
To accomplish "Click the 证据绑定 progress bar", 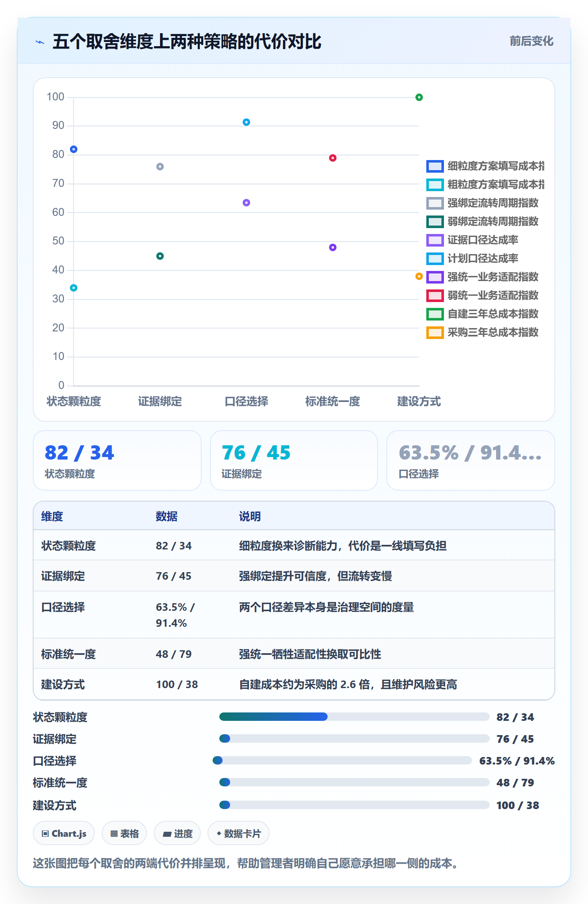I will (354, 738).
